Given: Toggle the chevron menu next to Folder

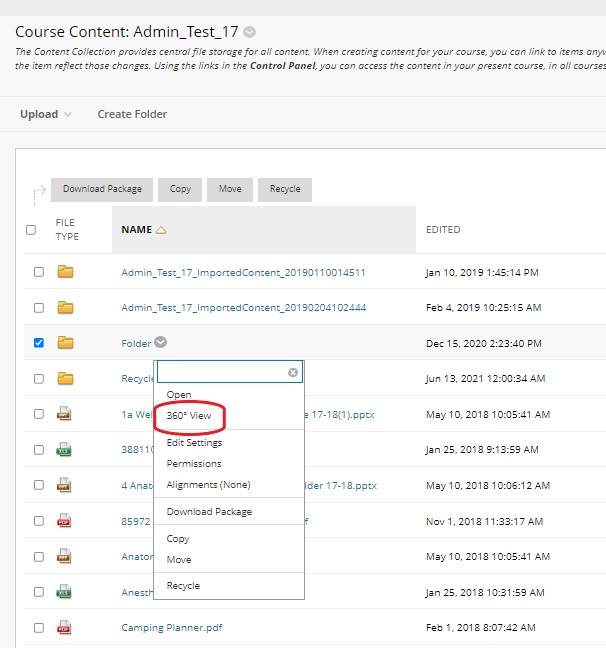Looking at the screenshot, I should [160, 342].
